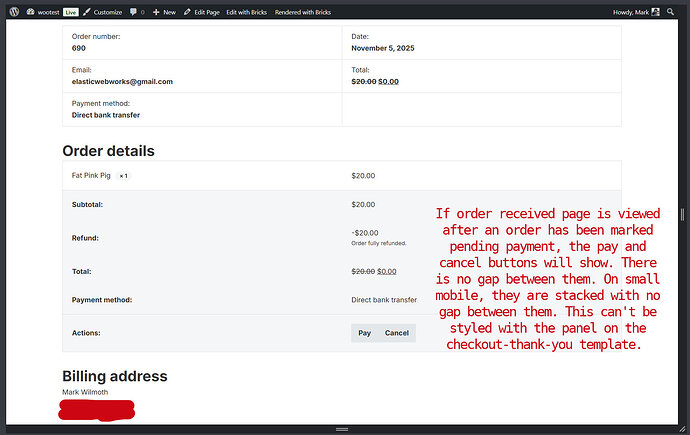Open the wootest site dashboard link

[43, 12]
